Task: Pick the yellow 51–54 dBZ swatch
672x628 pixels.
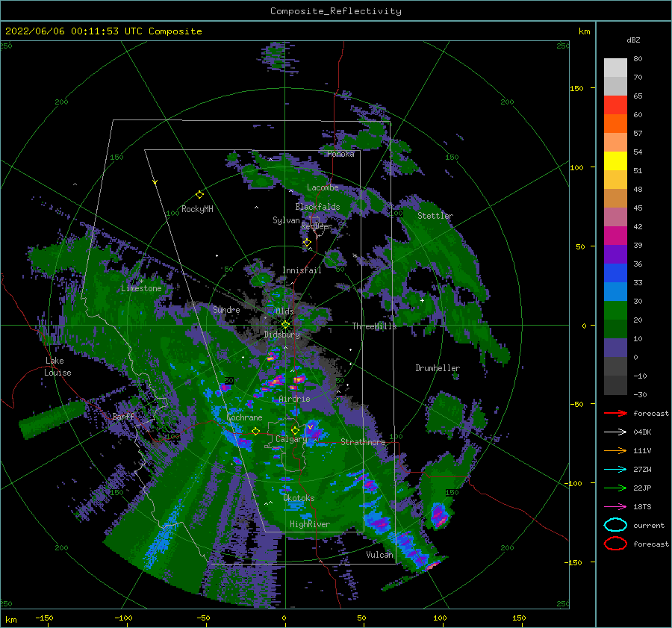Action: [615, 161]
